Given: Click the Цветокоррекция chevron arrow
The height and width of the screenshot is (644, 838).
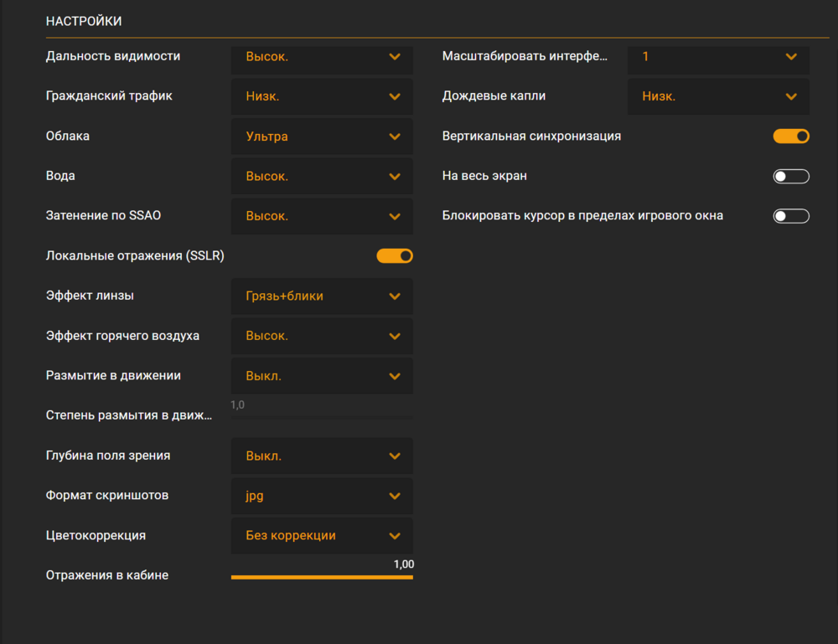Looking at the screenshot, I should click(x=395, y=536).
